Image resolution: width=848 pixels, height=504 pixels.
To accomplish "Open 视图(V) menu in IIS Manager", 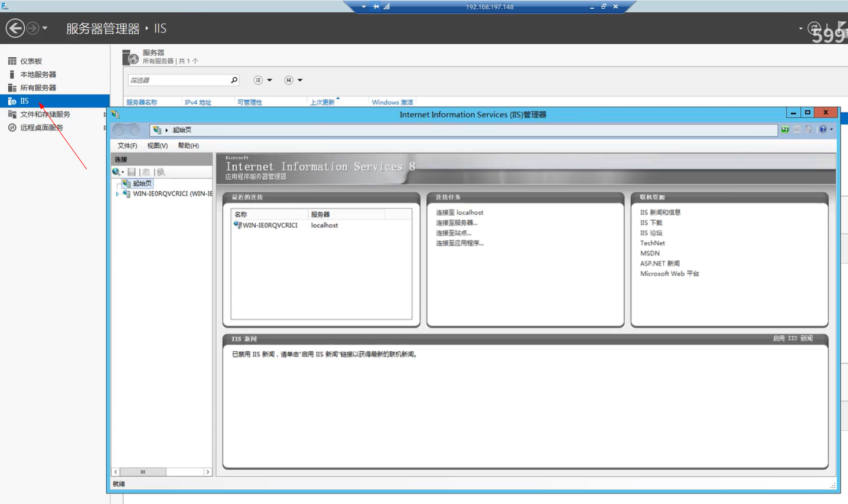I will click(158, 146).
